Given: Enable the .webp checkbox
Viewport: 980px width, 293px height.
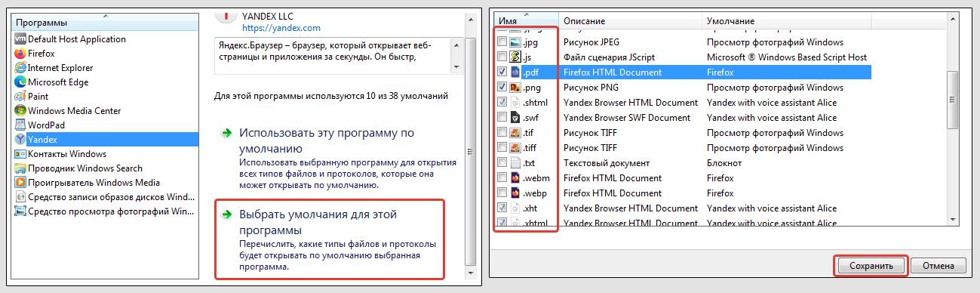Looking at the screenshot, I should tap(502, 193).
